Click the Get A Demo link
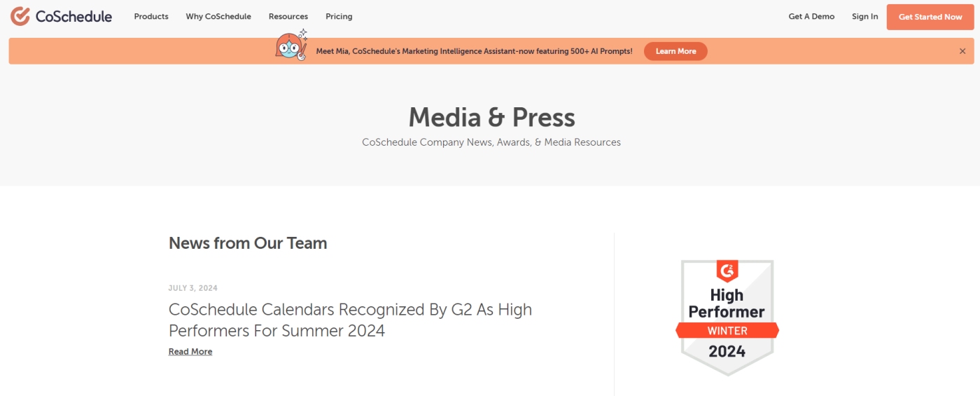980x396 pixels. [811, 16]
